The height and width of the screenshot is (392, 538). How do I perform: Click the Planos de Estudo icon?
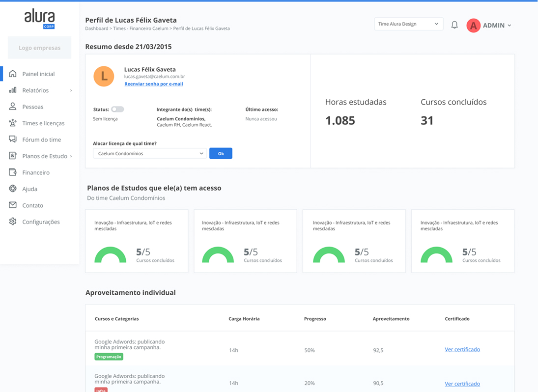pos(13,156)
